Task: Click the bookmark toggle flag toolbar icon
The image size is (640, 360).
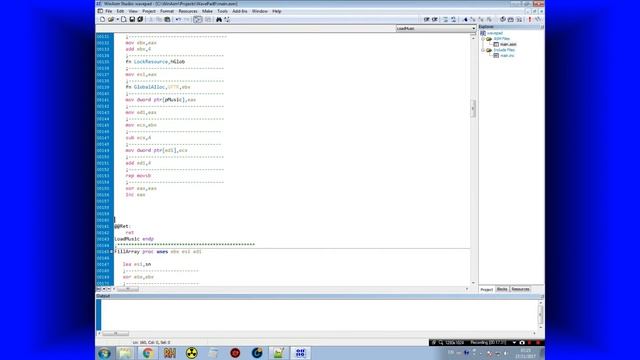Action: click(465, 20)
